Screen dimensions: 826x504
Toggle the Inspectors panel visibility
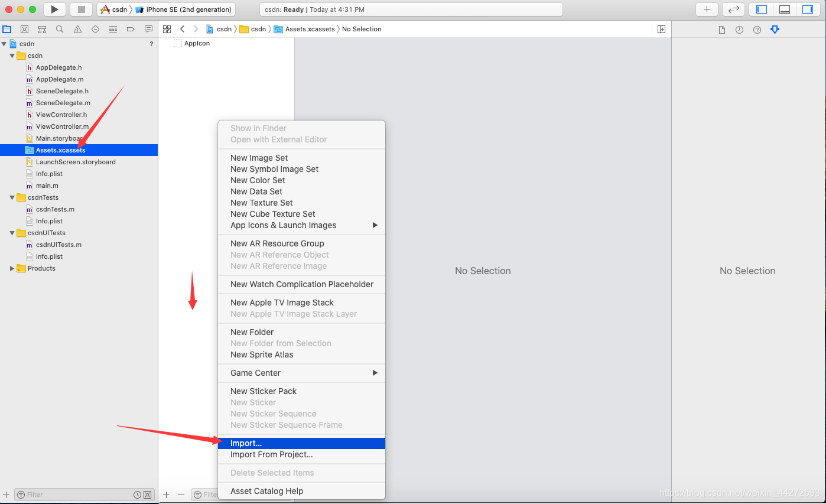(807, 9)
